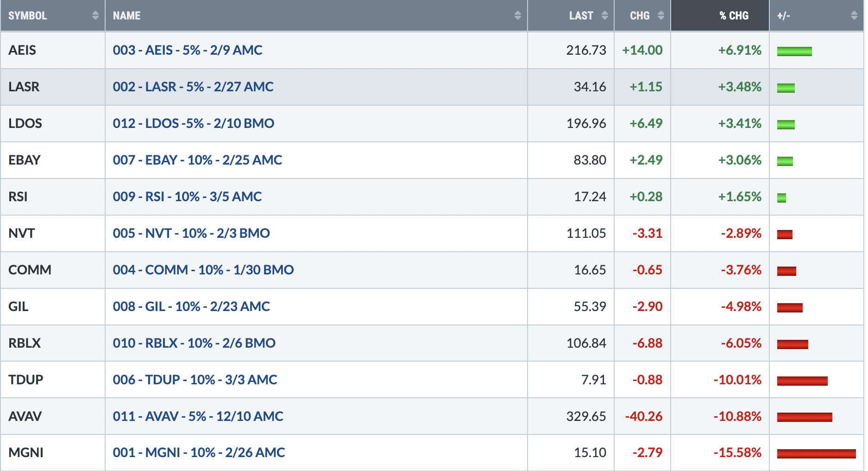Click the green change bar for AEIS

[x=794, y=51]
